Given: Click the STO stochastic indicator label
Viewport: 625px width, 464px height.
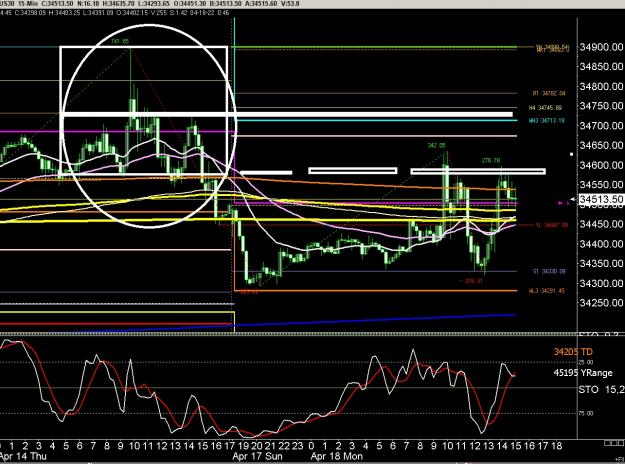Looking at the screenshot, I should 601,389.
